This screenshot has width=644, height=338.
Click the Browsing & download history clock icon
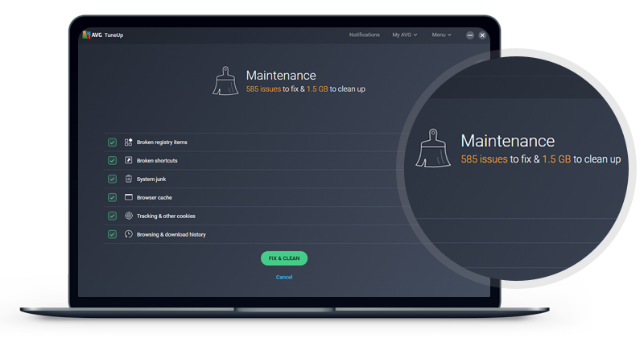(x=128, y=234)
